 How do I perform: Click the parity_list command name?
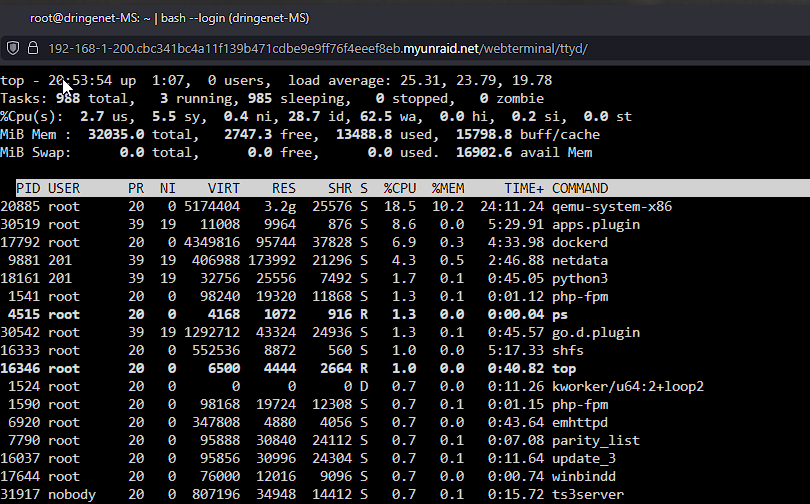tap(596, 440)
